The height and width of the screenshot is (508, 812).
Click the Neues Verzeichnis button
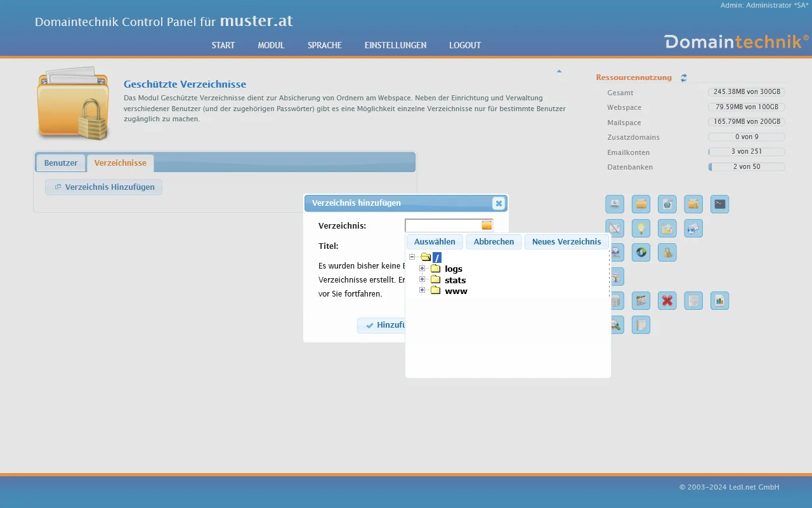pyautogui.click(x=566, y=242)
